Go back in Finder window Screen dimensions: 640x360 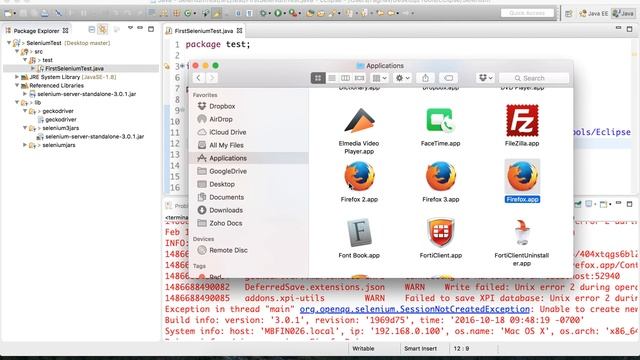(198, 78)
